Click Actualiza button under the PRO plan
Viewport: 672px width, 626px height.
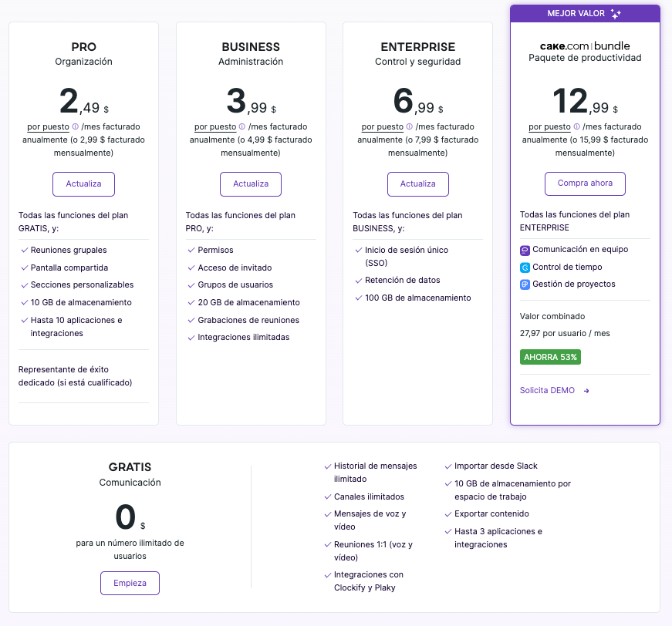[x=83, y=184]
